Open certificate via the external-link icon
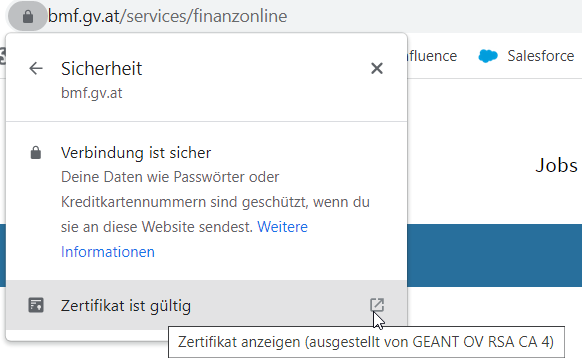The height and width of the screenshot is (362, 582). pos(377,305)
